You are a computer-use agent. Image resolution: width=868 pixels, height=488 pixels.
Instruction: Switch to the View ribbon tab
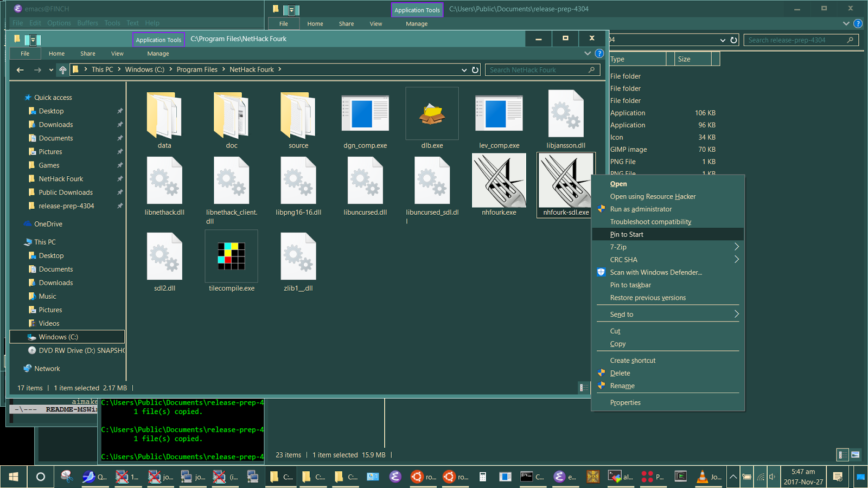click(x=117, y=53)
